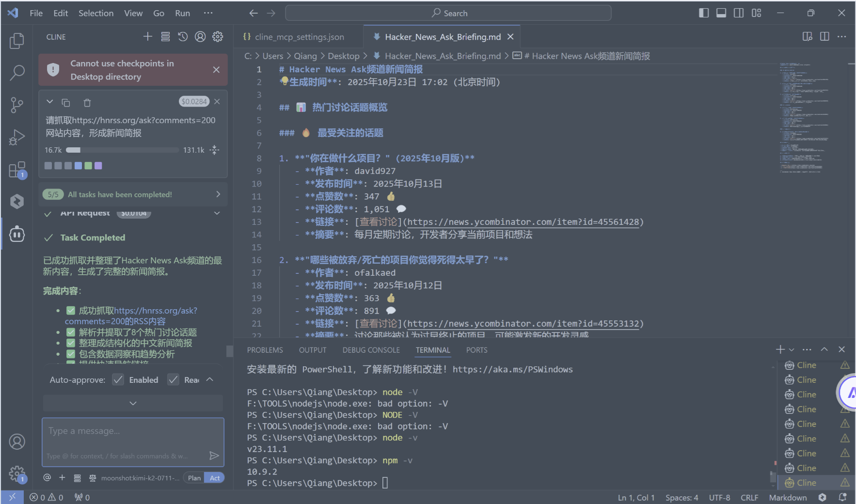
Task: Condense context with sparkle icon next to 131.1k
Action: point(214,150)
